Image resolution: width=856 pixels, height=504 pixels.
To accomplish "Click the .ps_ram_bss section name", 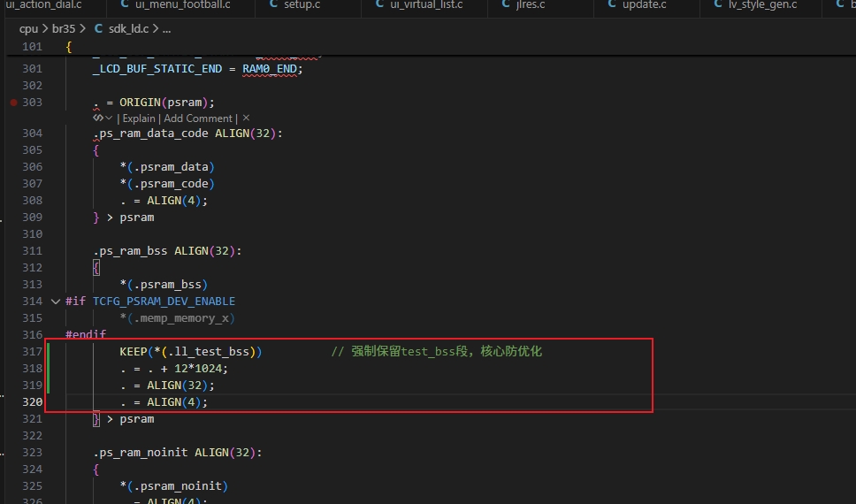I will 130,250.
